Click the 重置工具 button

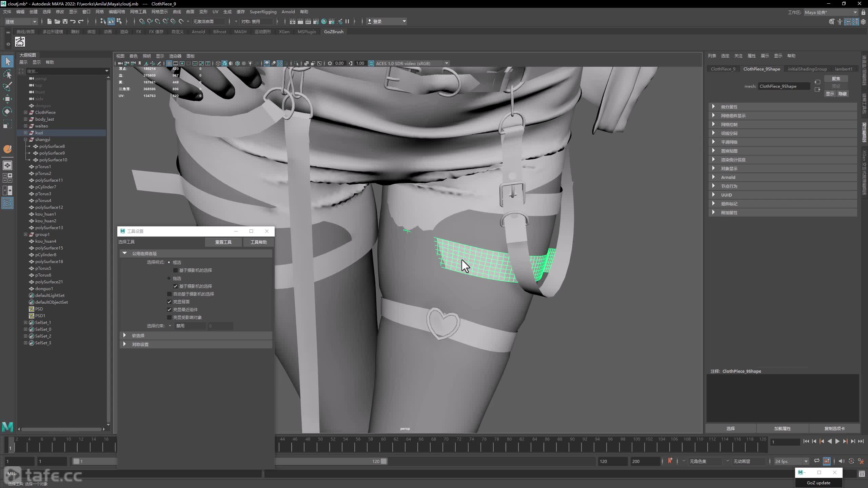pyautogui.click(x=223, y=242)
